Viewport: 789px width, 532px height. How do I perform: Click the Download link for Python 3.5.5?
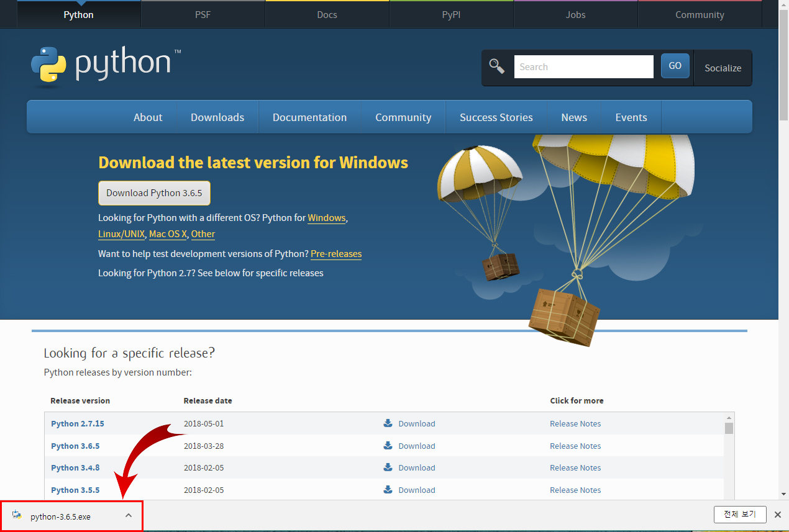pos(417,490)
